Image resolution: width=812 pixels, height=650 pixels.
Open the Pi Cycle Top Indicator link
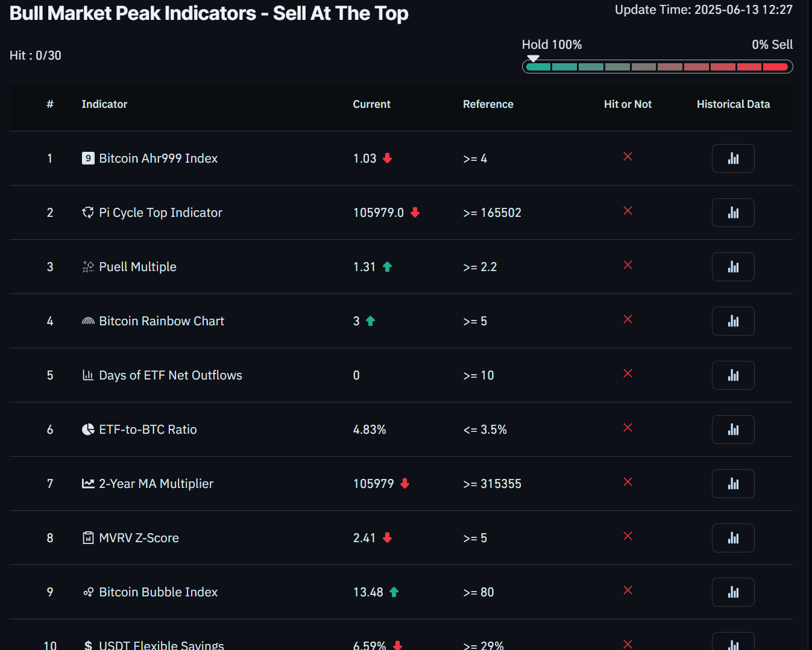pyautogui.click(x=160, y=213)
